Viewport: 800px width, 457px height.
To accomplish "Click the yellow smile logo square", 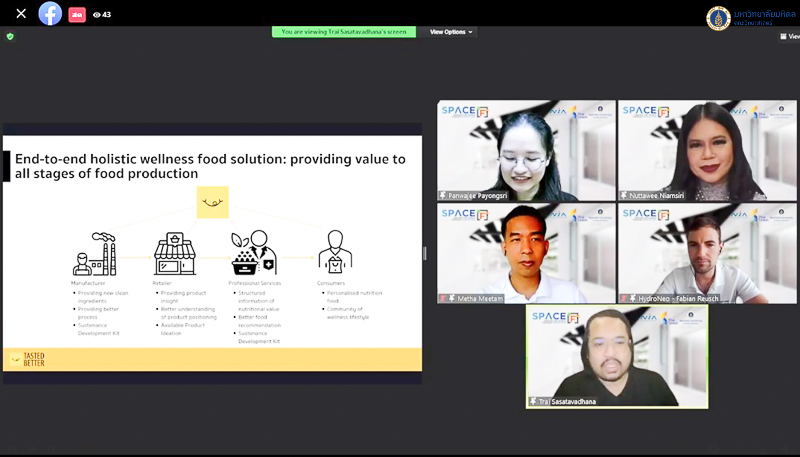I will pos(212,202).
